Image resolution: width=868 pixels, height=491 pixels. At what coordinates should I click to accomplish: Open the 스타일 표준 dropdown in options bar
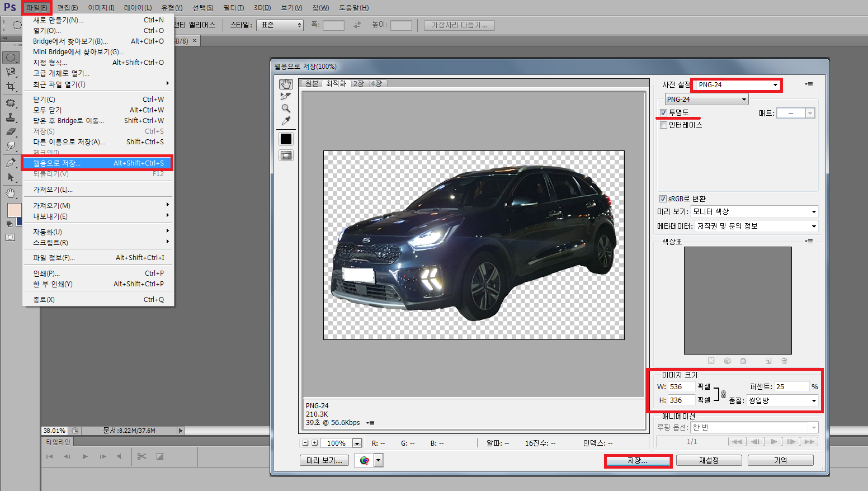(280, 25)
